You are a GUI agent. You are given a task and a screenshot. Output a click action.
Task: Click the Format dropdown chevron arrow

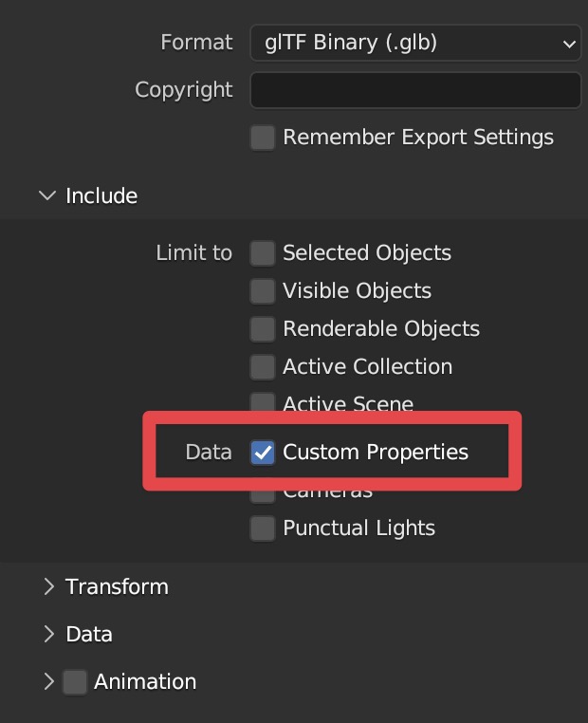(x=568, y=44)
